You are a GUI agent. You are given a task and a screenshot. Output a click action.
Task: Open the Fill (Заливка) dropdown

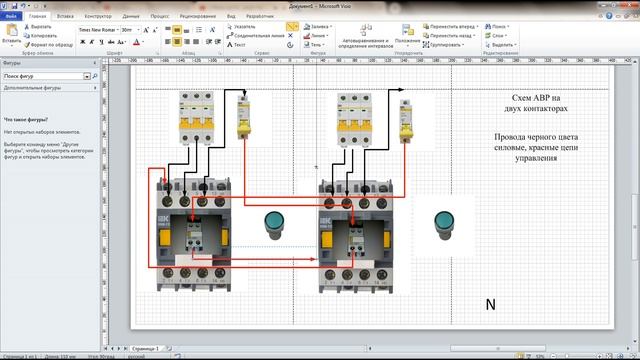318,27
